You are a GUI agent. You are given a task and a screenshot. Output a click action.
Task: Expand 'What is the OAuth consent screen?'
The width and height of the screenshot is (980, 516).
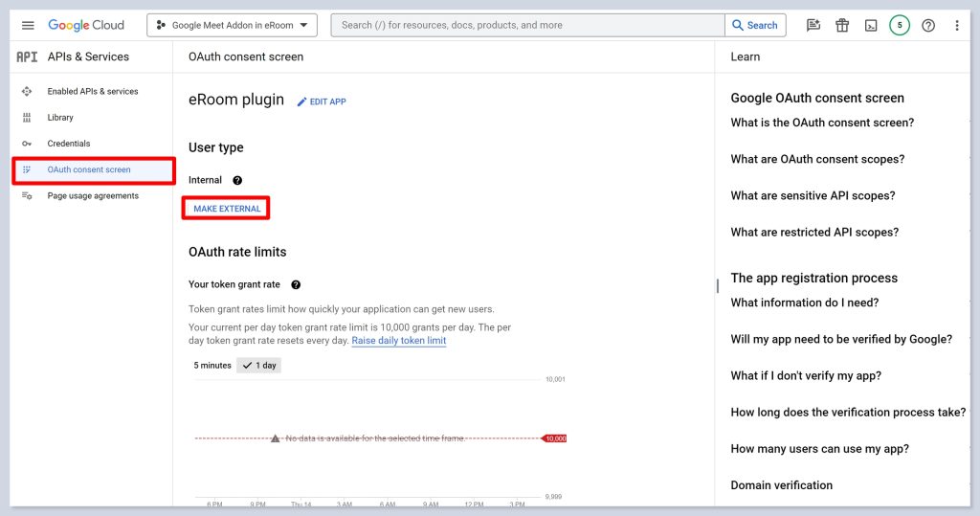pyautogui.click(x=822, y=123)
